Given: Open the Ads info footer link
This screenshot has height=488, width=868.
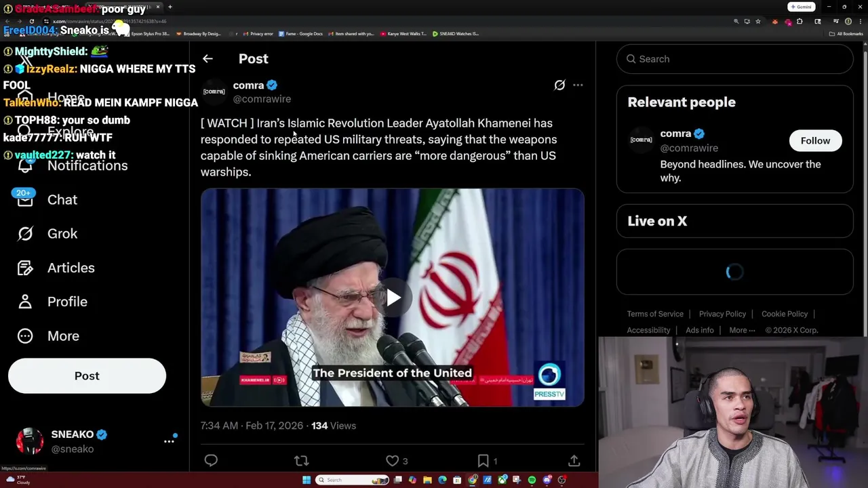Looking at the screenshot, I should click(700, 330).
